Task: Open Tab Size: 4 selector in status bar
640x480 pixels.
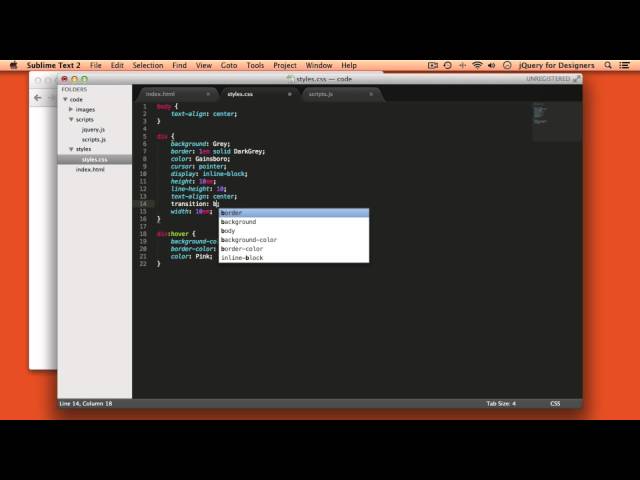Action: pyautogui.click(x=501, y=403)
